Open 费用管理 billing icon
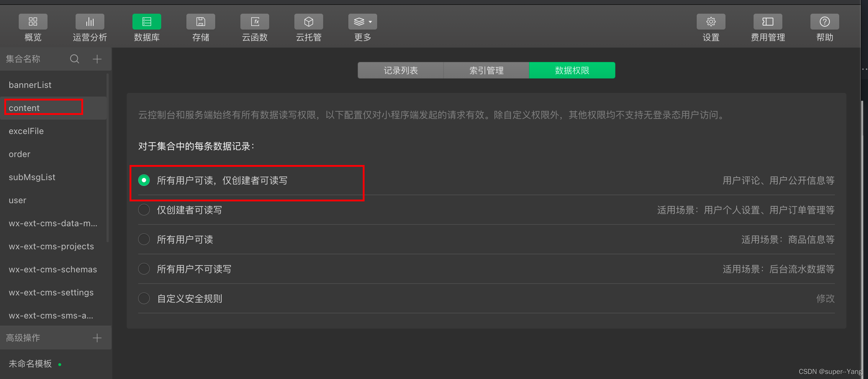Viewport: 868px width, 379px height. pos(768,22)
